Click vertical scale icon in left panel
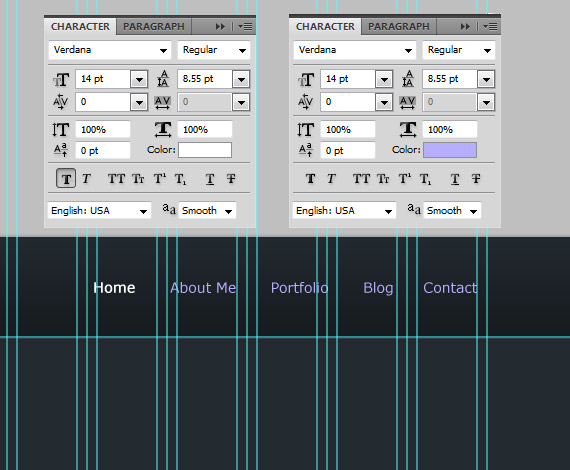 pyautogui.click(x=60, y=129)
